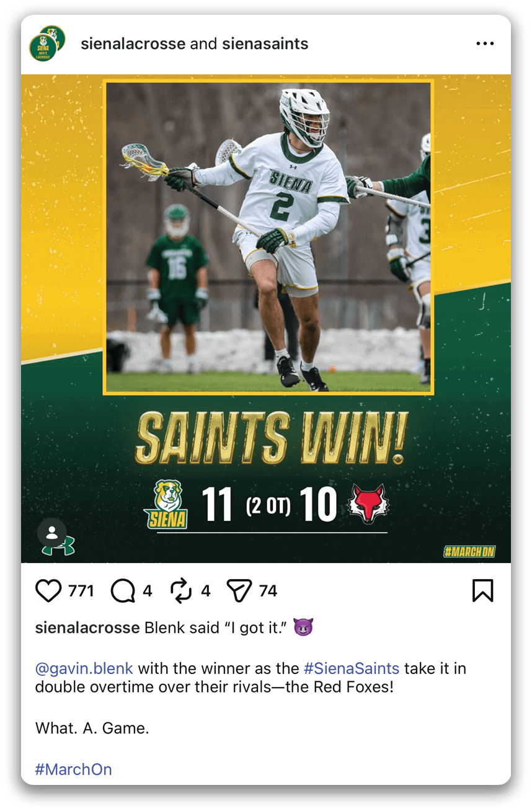View the 771 likes count
The height and width of the screenshot is (811, 532).
click(81, 592)
